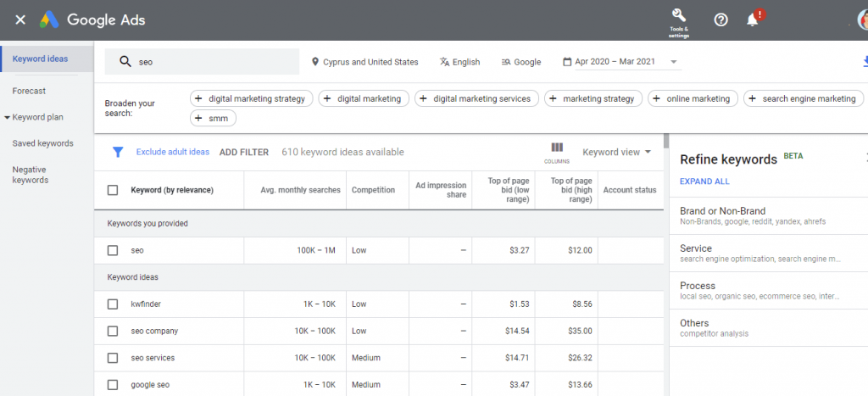The image size is (868, 396).
Task: Click the keyword search input field
Action: 202,61
